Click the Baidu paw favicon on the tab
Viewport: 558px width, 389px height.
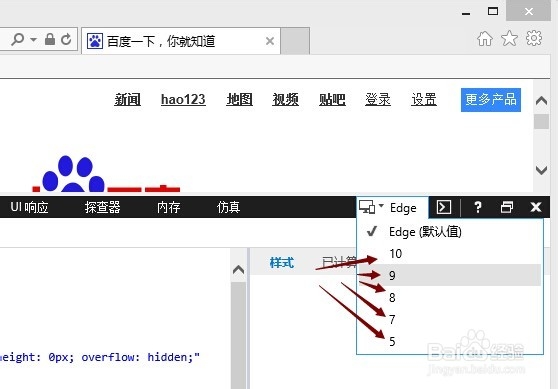pyautogui.click(x=95, y=41)
